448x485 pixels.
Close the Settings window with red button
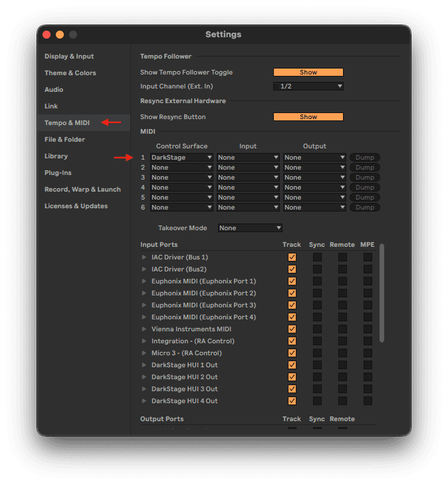pyautogui.click(x=47, y=35)
